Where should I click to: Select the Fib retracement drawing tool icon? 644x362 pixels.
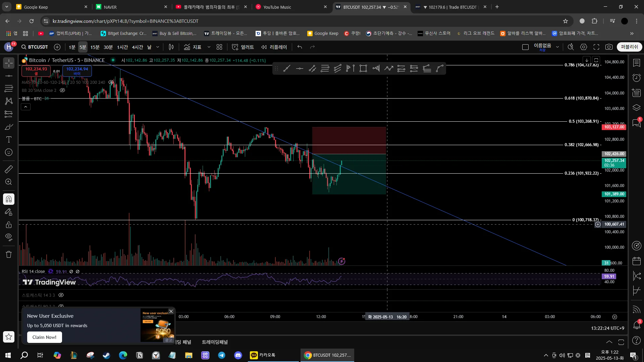pos(9,88)
